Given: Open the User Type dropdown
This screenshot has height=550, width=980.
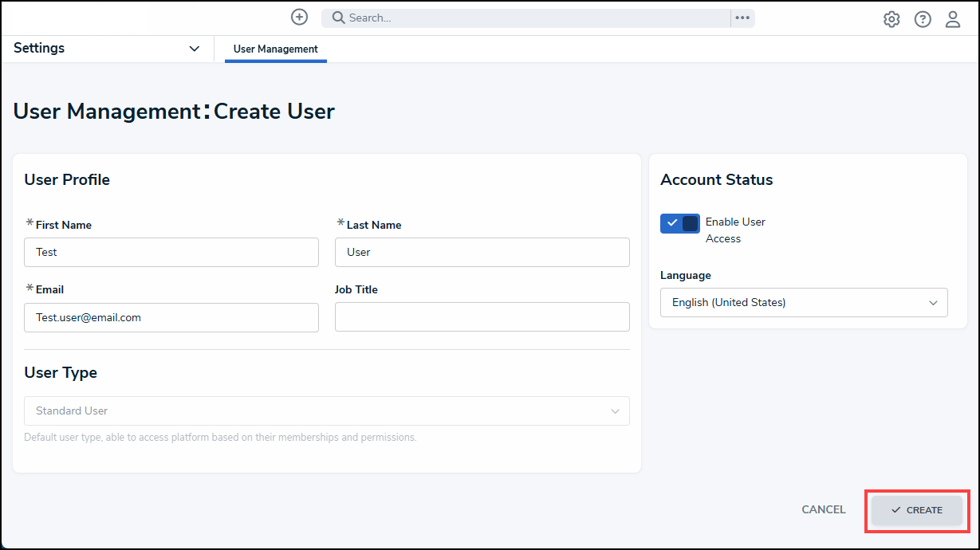Looking at the screenshot, I should [x=327, y=411].
